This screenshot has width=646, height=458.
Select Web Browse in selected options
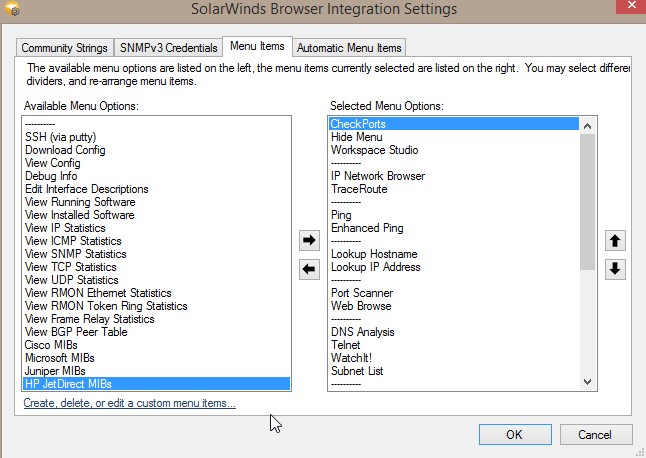454,306
